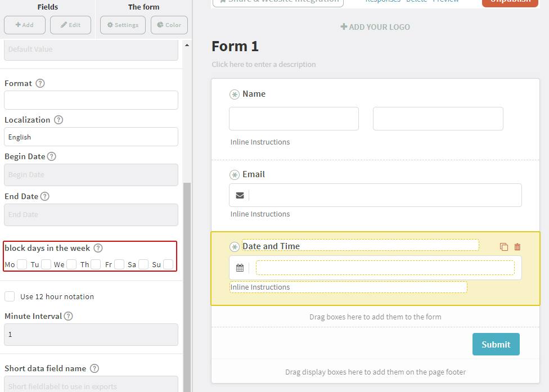Click the sidebar scrollbar thumb

click(187, 287)
